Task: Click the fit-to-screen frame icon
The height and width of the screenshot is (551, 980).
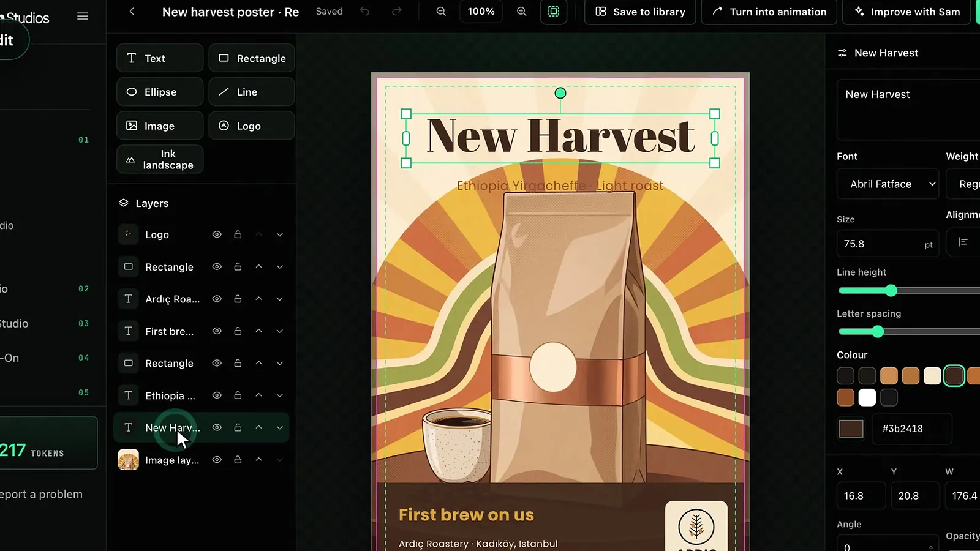Action: tap(554, 12)
